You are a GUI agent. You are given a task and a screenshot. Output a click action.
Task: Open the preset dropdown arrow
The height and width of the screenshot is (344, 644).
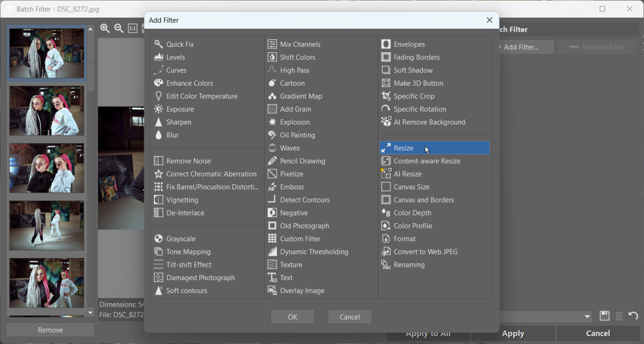point(587,317)
